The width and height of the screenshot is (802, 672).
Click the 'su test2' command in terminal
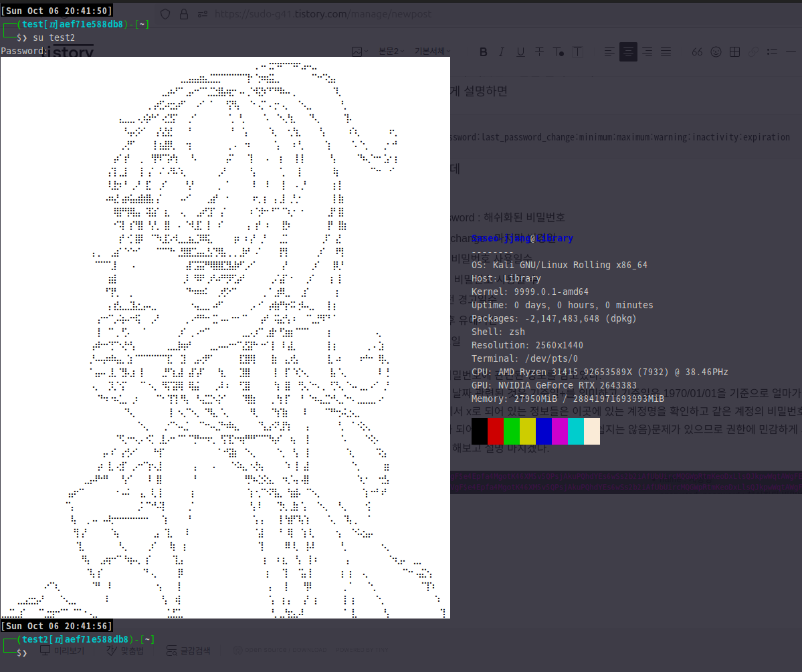(54, 37)
